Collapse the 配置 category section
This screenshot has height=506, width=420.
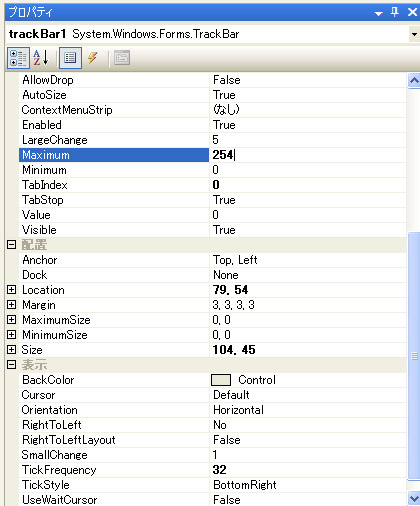[11, 245]
